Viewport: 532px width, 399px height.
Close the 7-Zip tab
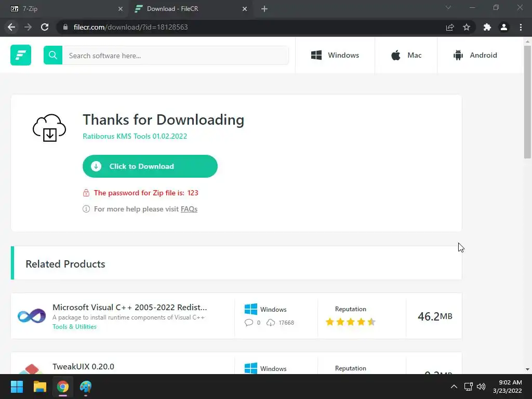point(121,9)
